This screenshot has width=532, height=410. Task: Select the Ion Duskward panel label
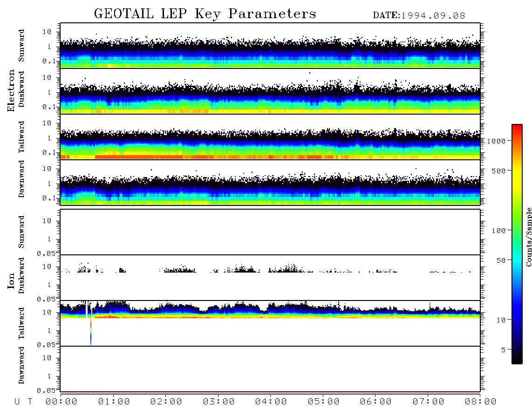point(21,276)
